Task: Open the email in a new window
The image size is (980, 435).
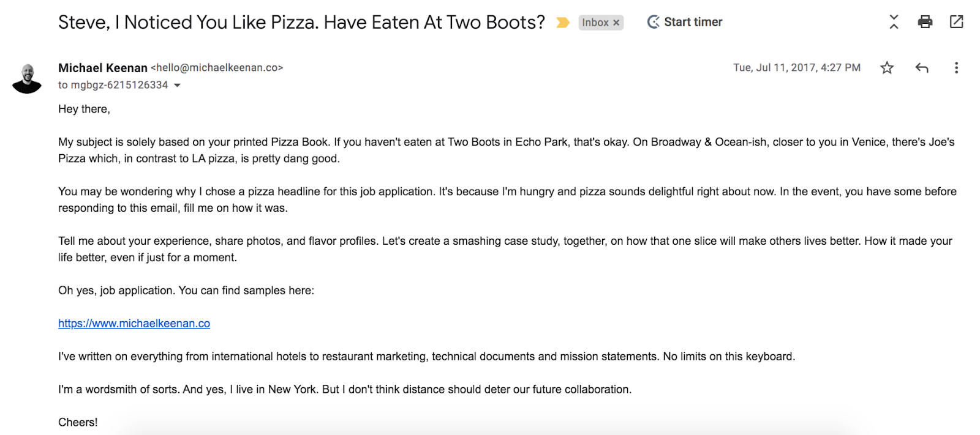Action: point(956,22)
